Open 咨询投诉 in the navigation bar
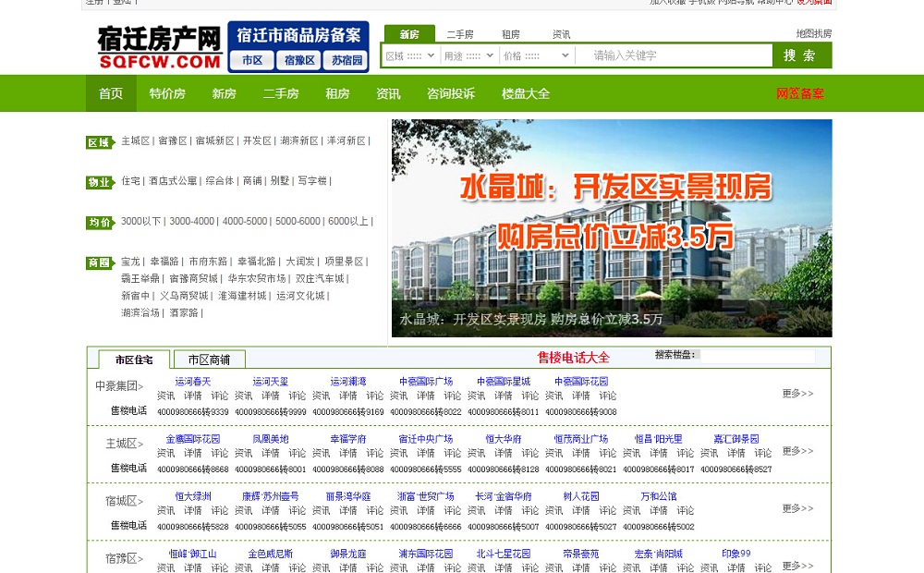This screenshot has width=924, height=573. (x=451, y=93)
